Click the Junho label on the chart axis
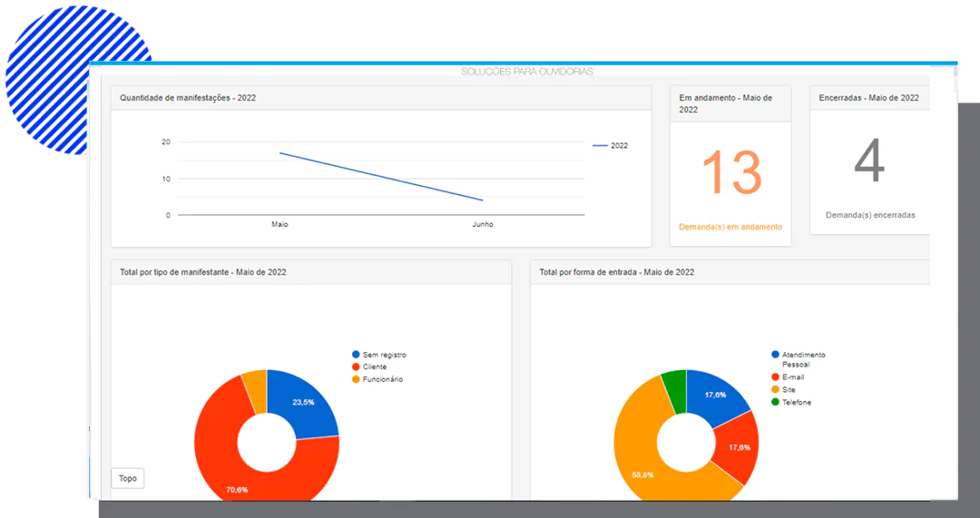 483,224
